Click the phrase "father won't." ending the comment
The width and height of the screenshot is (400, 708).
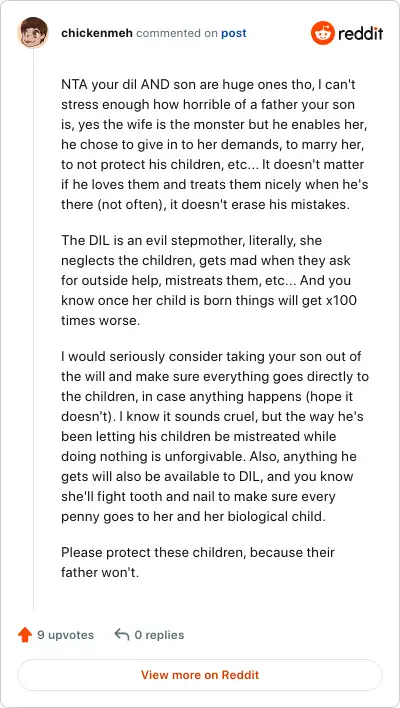(x=100, y=573)
